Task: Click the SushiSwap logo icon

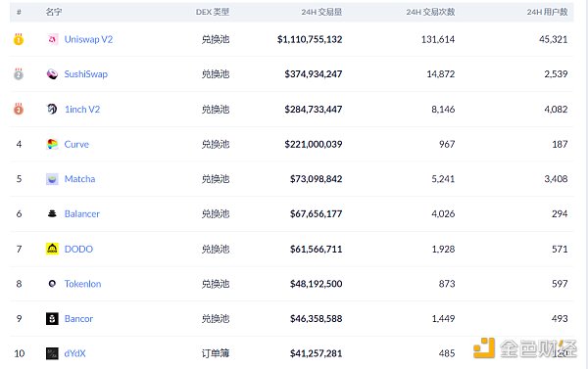Action: 52,74
